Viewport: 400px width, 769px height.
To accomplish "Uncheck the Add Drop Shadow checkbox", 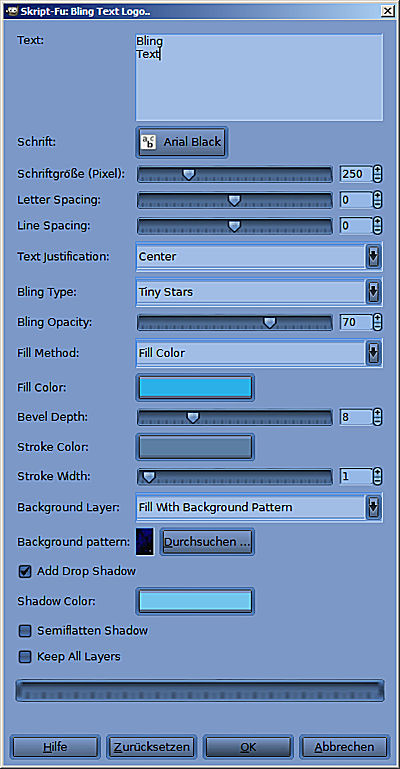I will pyautogui.click(x=25, y=572).
